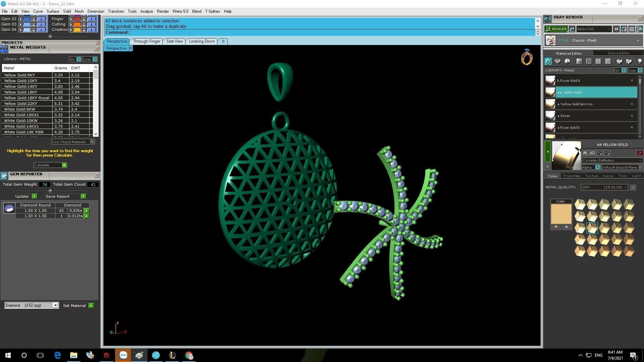Toggle the User switch in Metal Weights
This screenshot has height=362, width=644.
[x=90, y=59]
